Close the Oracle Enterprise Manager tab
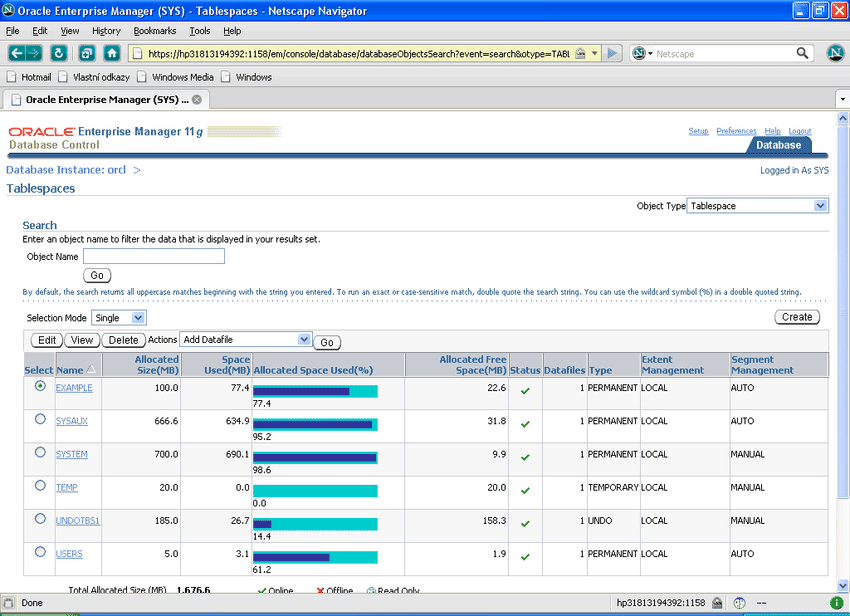Viewport: 850px width, 616px height. coord(197,100)
